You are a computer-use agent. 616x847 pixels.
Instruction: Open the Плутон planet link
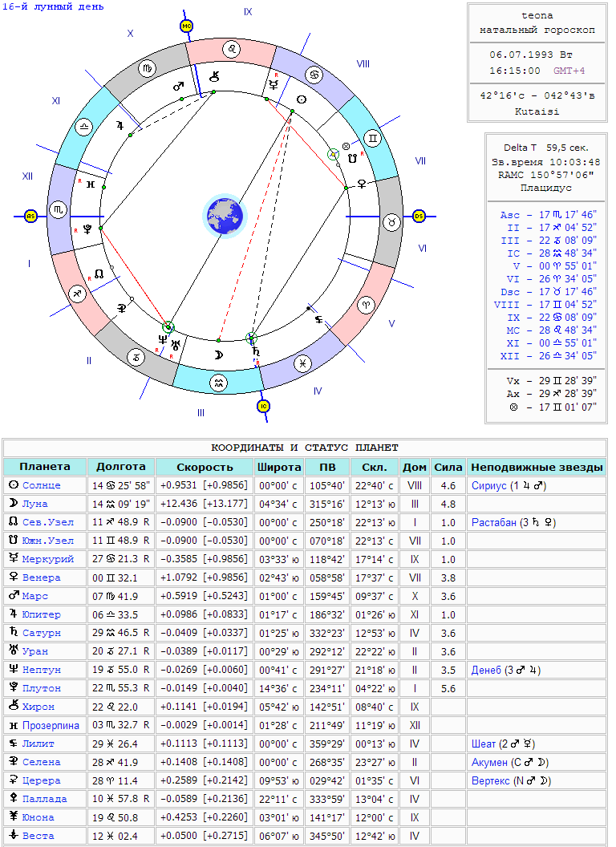pyautogui.click(x=41, y=688)
